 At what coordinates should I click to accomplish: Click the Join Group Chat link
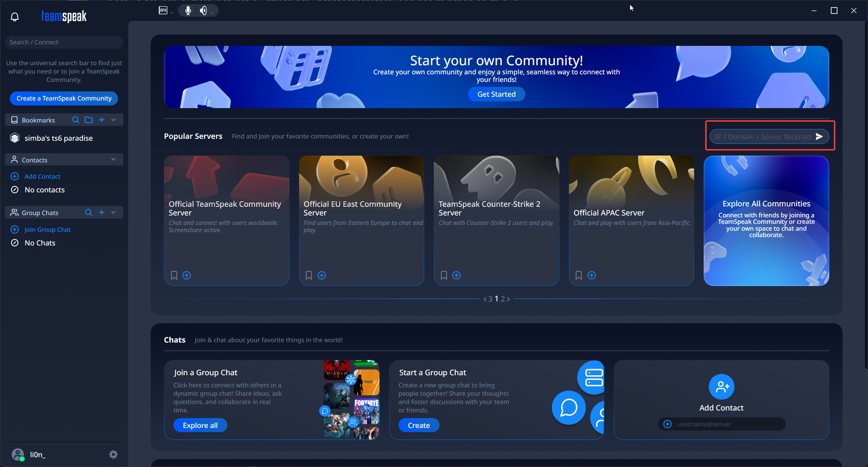[47, 229]
